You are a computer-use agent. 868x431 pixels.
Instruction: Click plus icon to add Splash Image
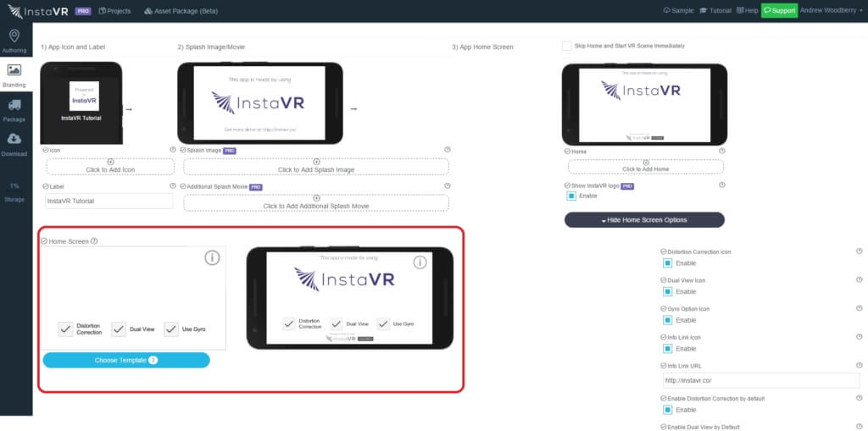coord(316,162)
